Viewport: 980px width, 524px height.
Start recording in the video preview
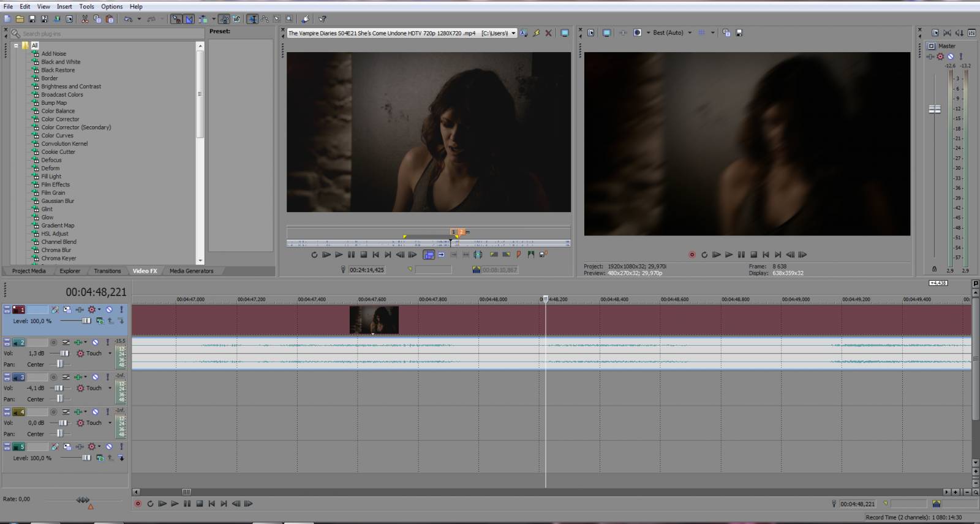[x=692, y=255]
